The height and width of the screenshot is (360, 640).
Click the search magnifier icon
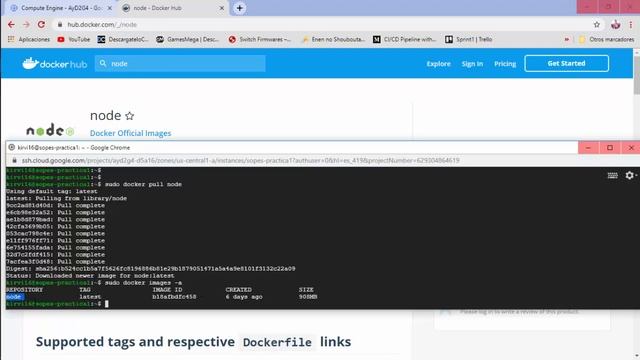103,64
